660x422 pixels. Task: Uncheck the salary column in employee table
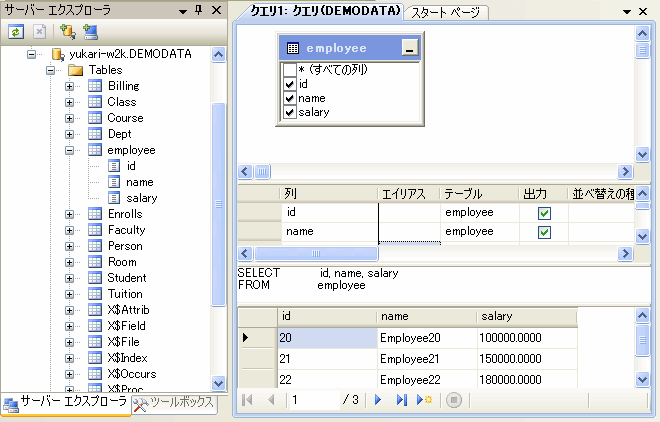290,113
